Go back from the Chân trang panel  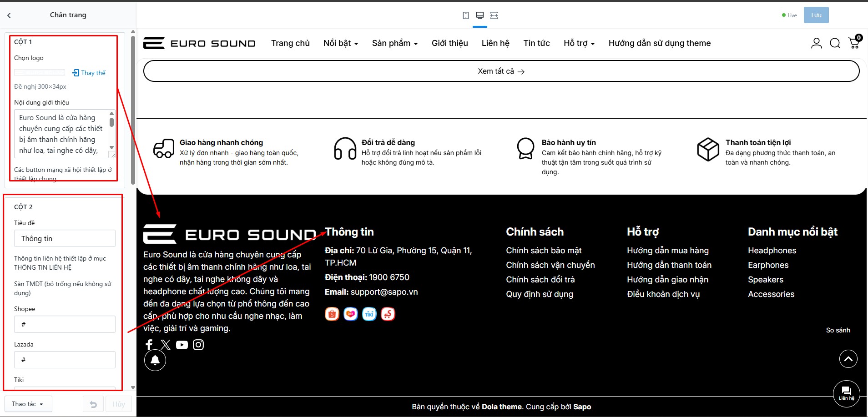click(9, 15)
